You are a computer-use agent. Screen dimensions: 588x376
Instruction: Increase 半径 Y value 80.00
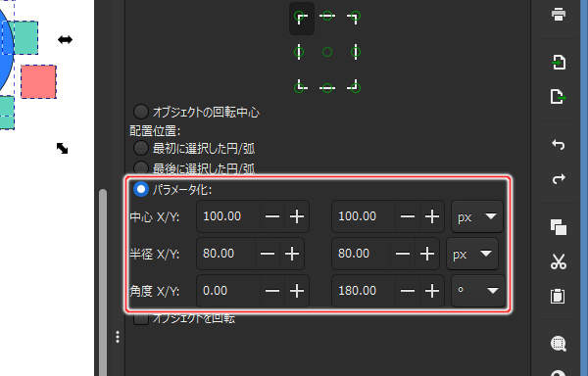tap(426, 254)
